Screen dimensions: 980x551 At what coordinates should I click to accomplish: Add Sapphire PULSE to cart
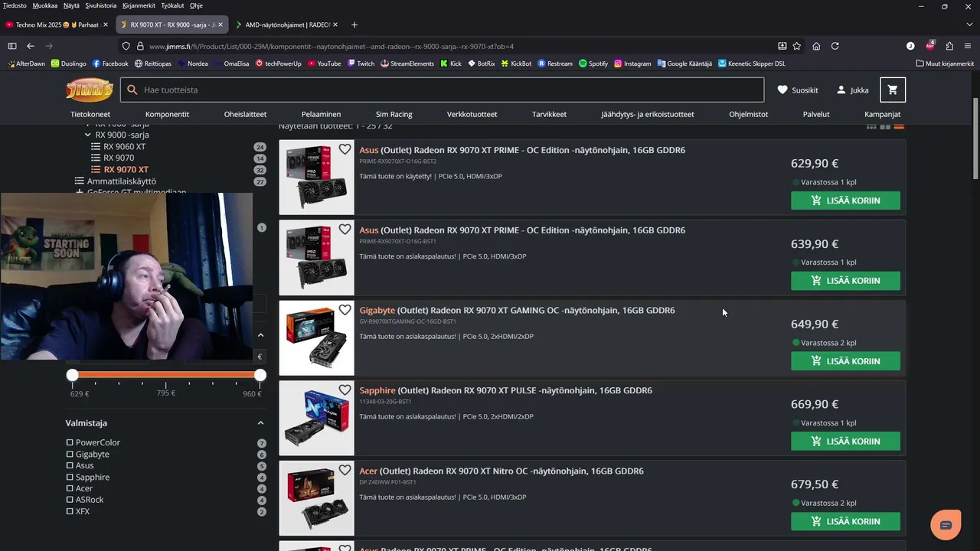(x=845, y=442)
